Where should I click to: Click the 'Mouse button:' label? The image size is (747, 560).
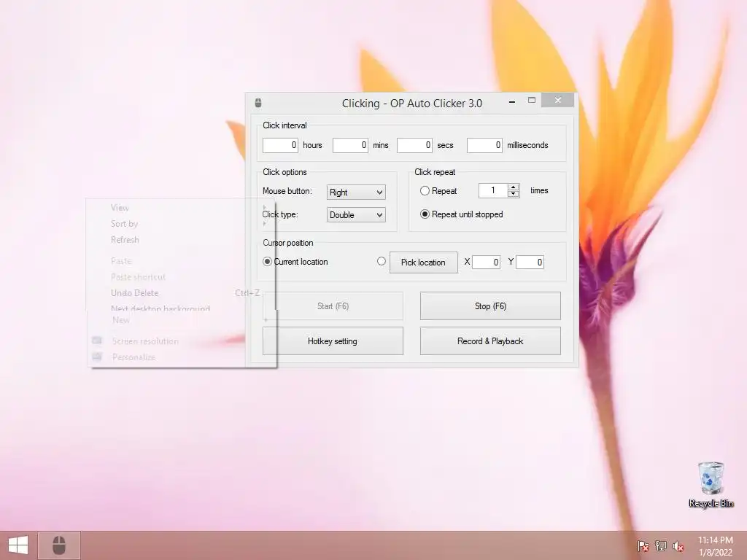coord(287,191)
